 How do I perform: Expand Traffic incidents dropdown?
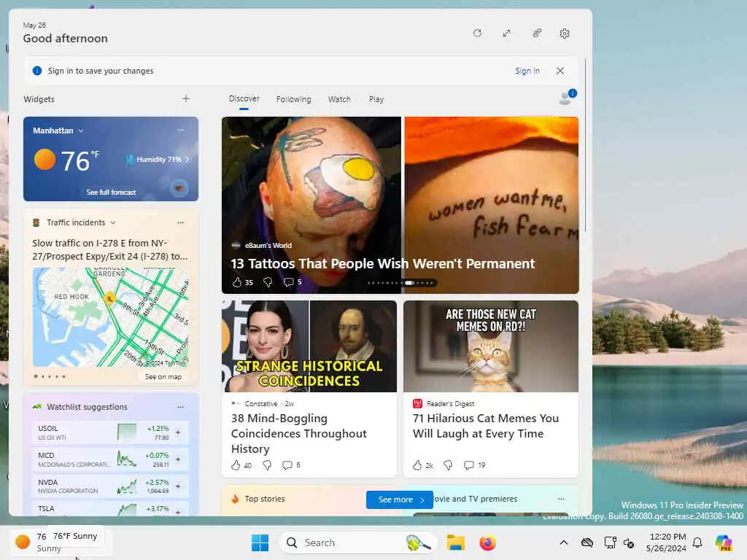click(113, 222)
